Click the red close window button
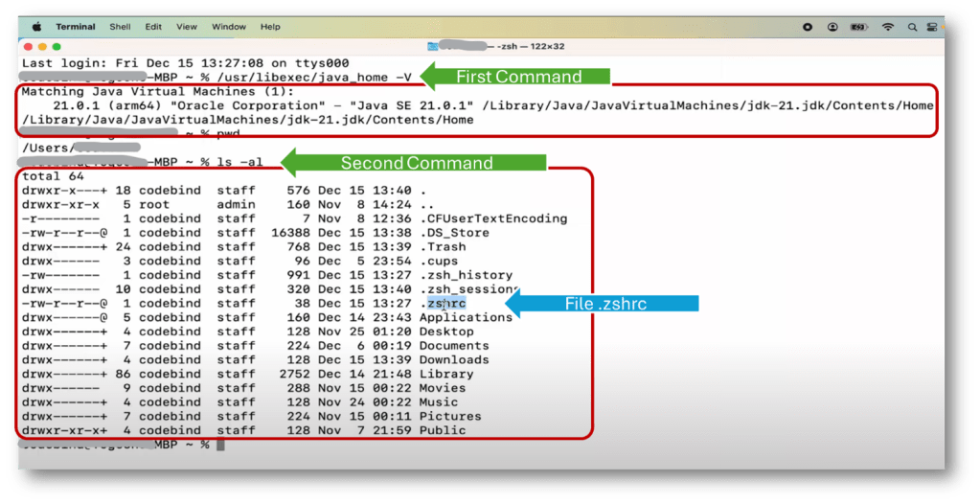The image size is (980, 504). pyautogui.click(x=29, y=46)
